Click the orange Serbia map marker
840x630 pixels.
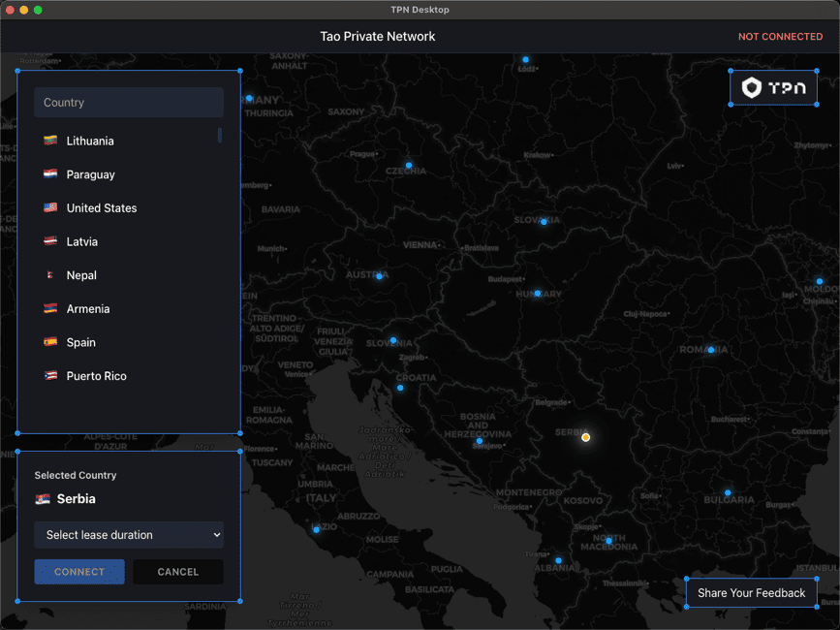(x=585, y=438)
